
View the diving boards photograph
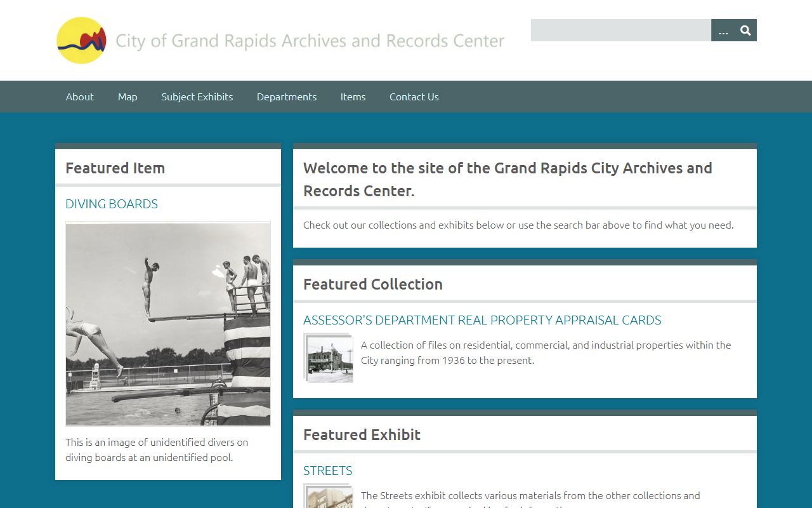(x=168, y=324)
